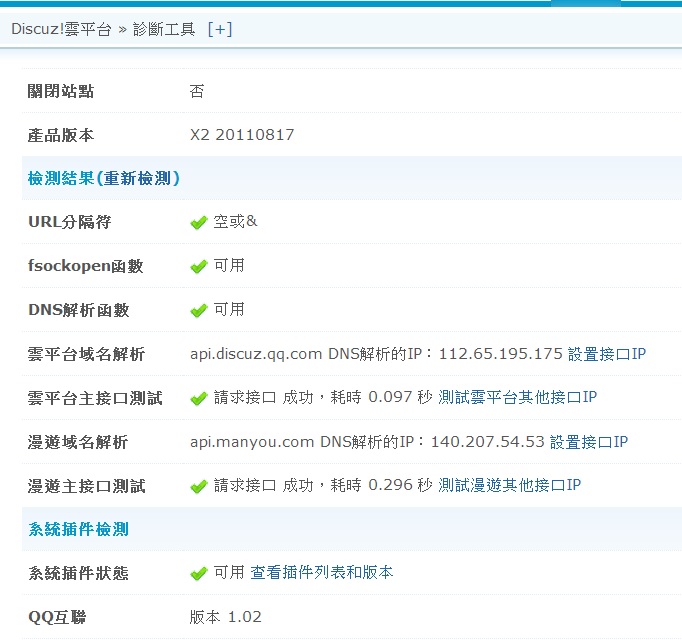Open 查看插件列表和版本 link
This screenshot has height=644, width=682.
(321, 572)
